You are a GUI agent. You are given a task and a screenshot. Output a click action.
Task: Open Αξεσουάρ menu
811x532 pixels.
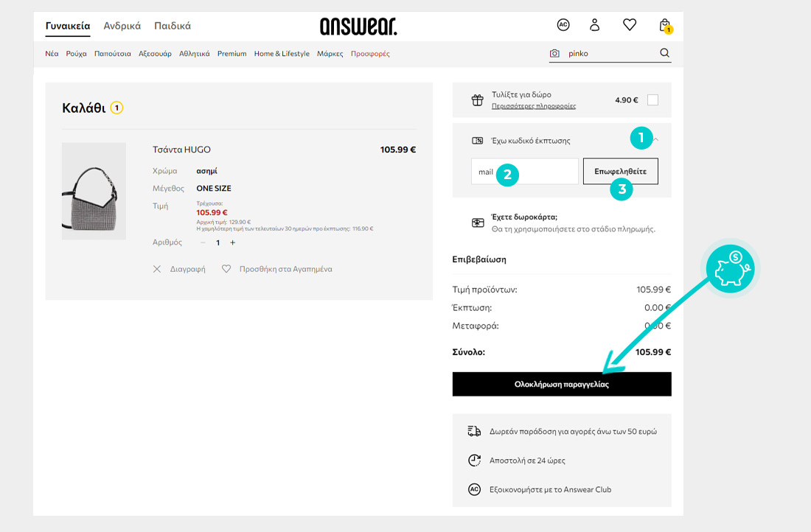(155, 53)
